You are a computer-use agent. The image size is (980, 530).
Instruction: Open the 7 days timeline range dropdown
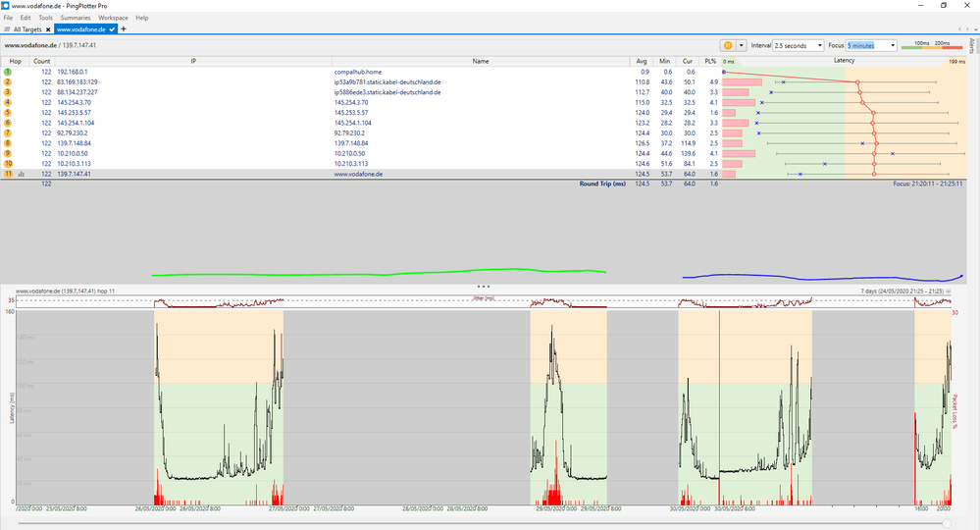click(x=949, y=291)
